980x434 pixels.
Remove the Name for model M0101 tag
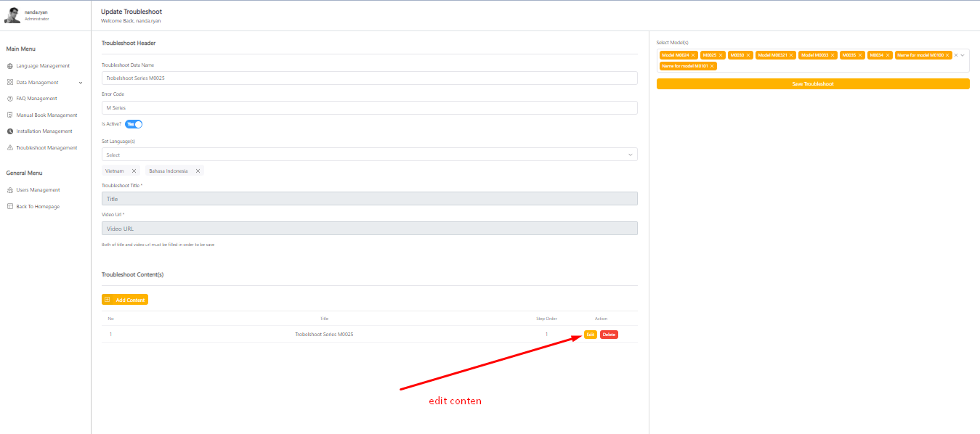712,66
